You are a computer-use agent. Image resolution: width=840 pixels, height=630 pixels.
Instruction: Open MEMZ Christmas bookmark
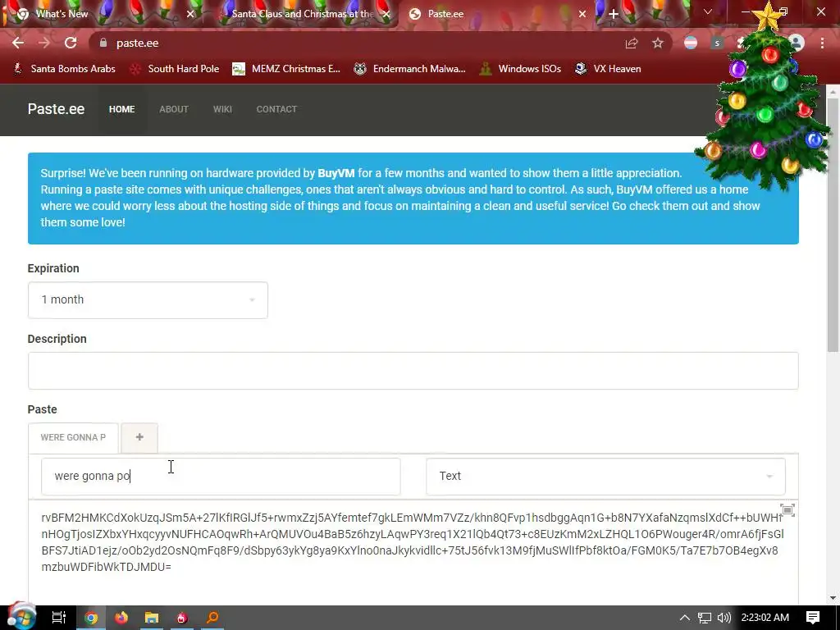coord(286,69)
